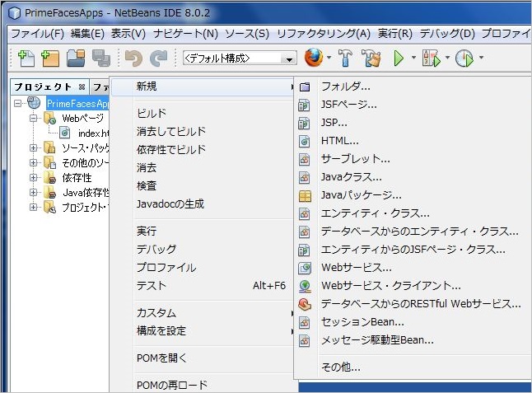Select JSP... in the submenu
The width and height of the screenshot is (532, 393).
tap(413, 123)
